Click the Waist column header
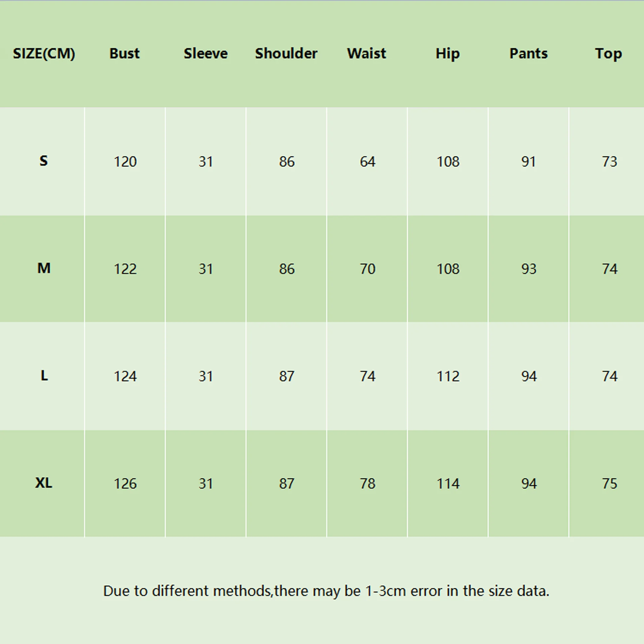 367,54
